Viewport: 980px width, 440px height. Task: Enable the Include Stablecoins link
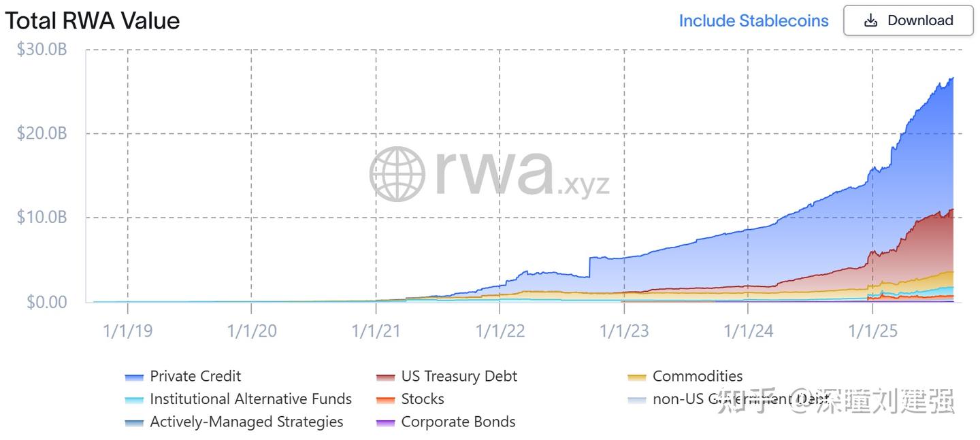(x=753, y=20)
